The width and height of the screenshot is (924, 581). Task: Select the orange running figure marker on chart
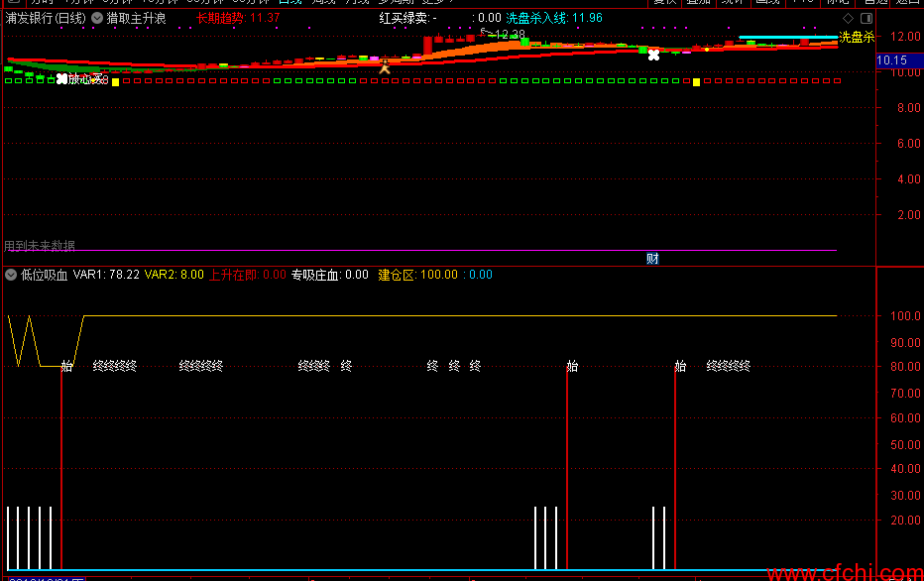[385, 66]
